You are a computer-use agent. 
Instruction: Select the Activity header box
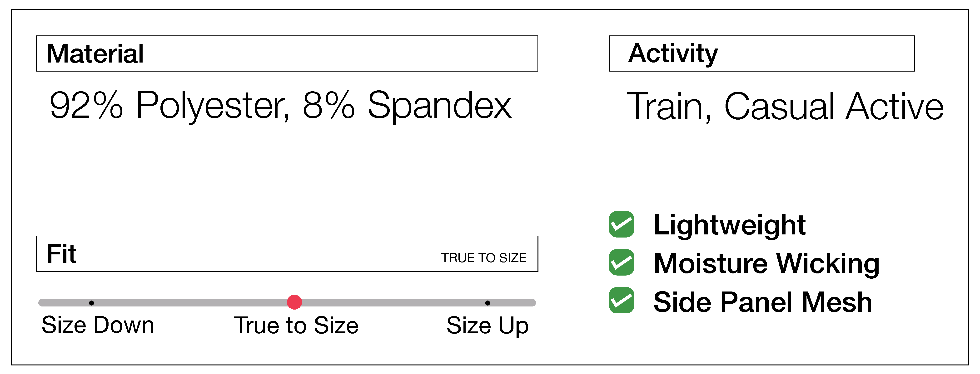761,53
